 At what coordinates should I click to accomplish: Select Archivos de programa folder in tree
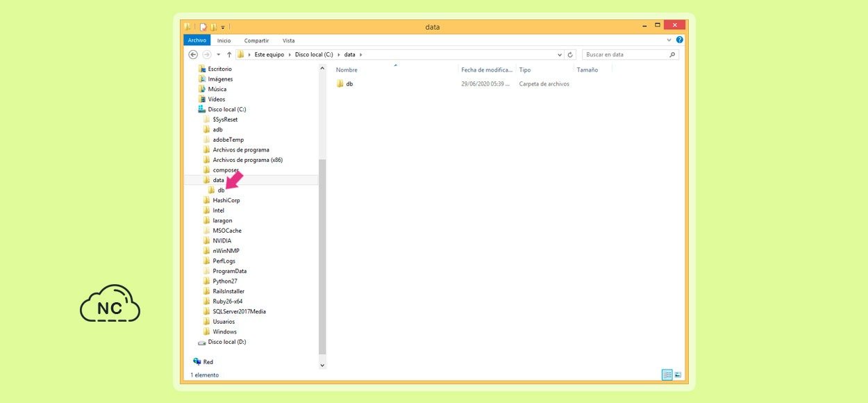tap(241, 149)
